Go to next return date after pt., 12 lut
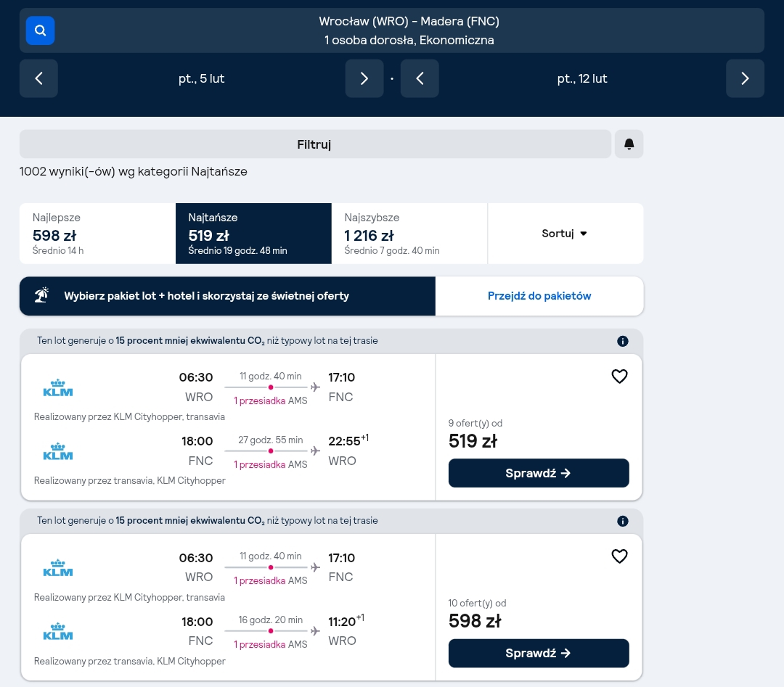Image resolution: width=784 pixels, height=687 pixels. tap(745, 78)
